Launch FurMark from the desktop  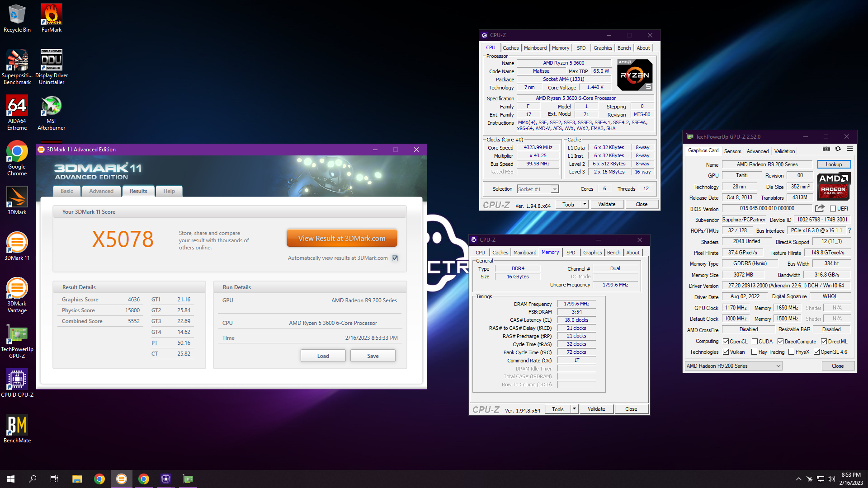[x=52, y=18]
